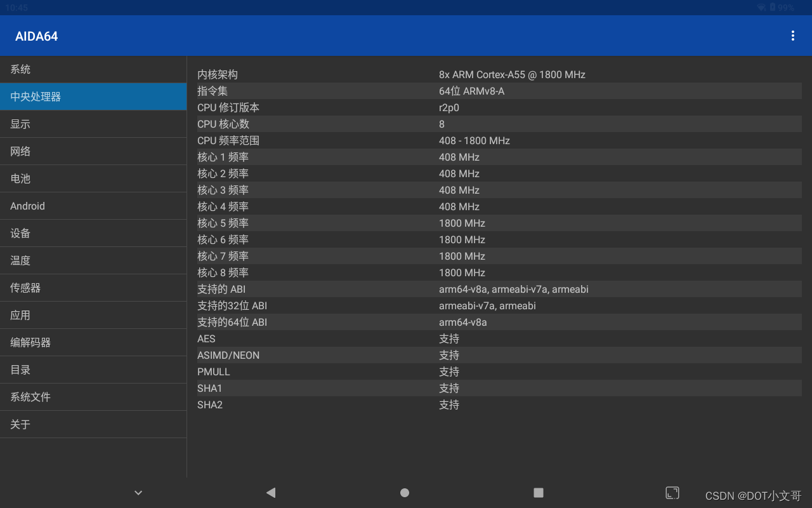This screenshot has width=812, height=508.
Task: Select the SHA1 row label
Action: pos(210,388)
